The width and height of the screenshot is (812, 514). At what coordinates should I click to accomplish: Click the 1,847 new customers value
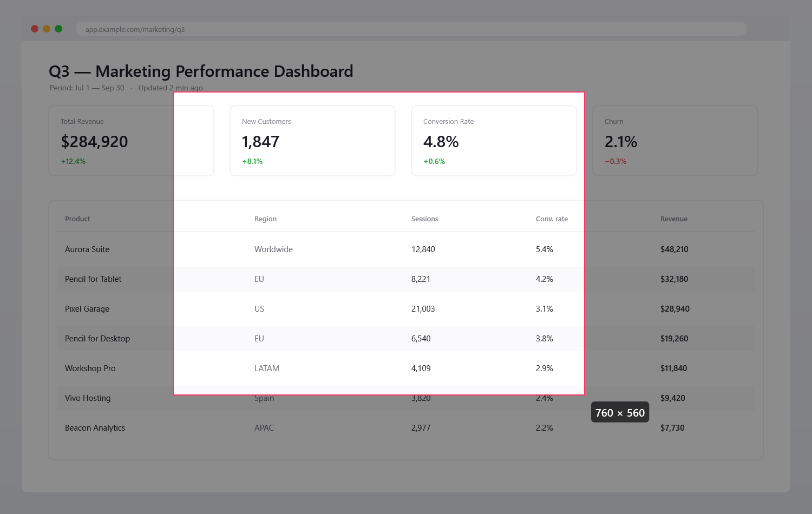point(260,142)
